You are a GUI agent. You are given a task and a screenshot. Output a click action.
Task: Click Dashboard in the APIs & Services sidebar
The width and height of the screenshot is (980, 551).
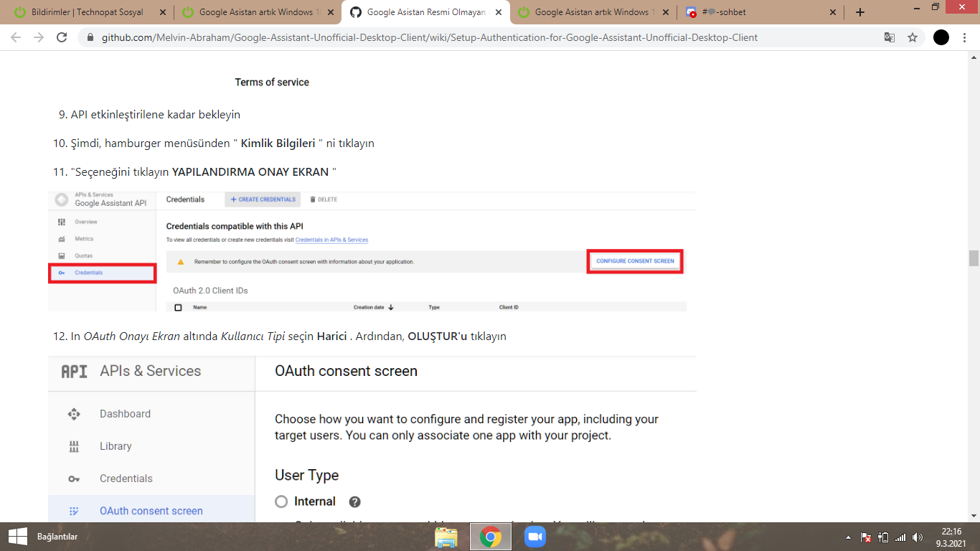pyautogui.click(x=125, y=414)
